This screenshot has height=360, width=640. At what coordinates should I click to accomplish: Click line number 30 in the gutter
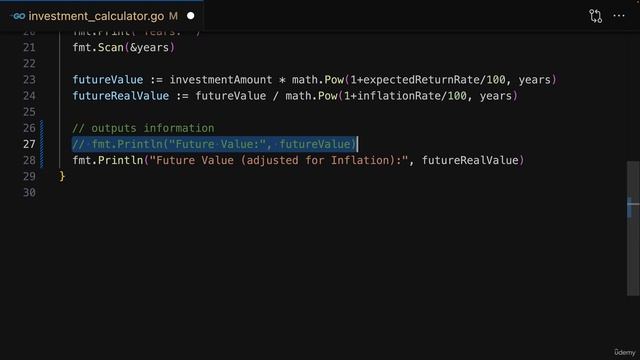coord(29,193)
